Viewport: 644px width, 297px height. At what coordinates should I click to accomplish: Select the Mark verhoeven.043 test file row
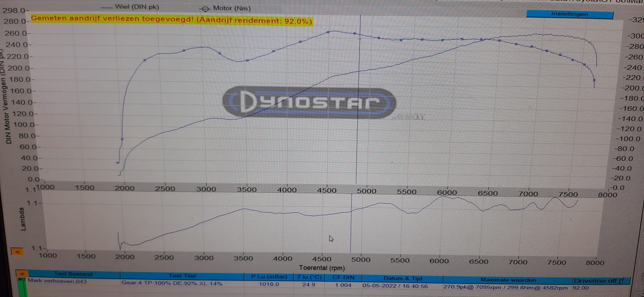coord(57,281)
